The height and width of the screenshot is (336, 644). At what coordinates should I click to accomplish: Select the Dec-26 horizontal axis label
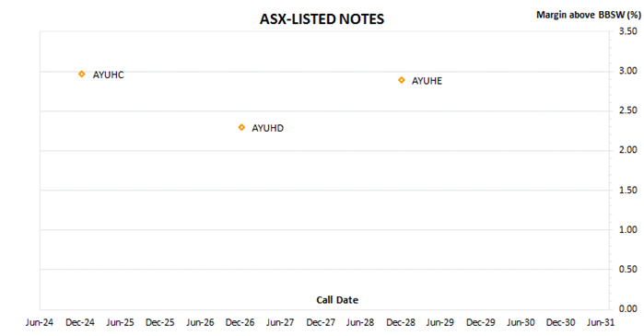[240, 323]
